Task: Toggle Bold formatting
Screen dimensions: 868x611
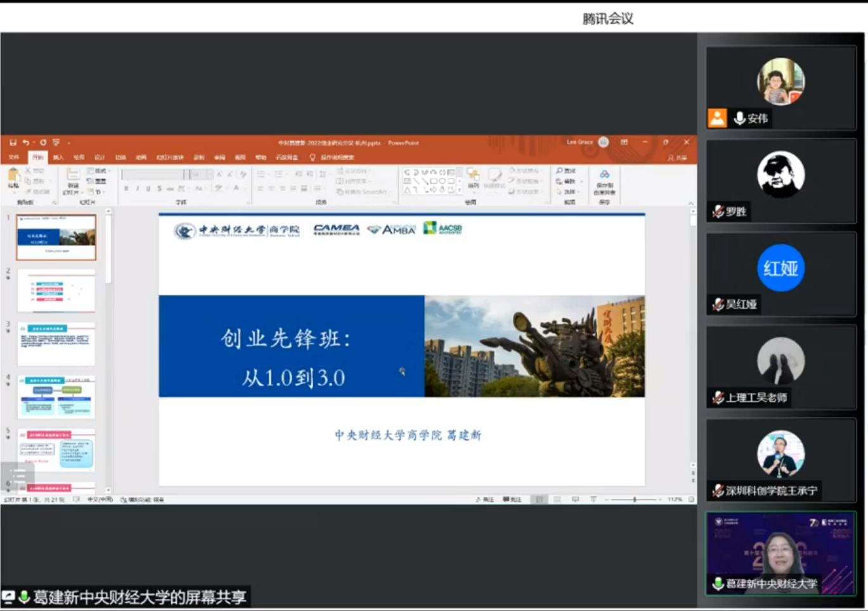Action: pyautogui.click(x=127, y=188)
